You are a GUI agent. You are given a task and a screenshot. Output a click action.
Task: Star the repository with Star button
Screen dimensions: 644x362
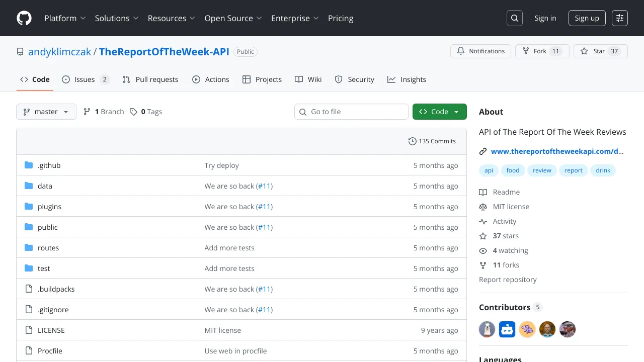601,51
